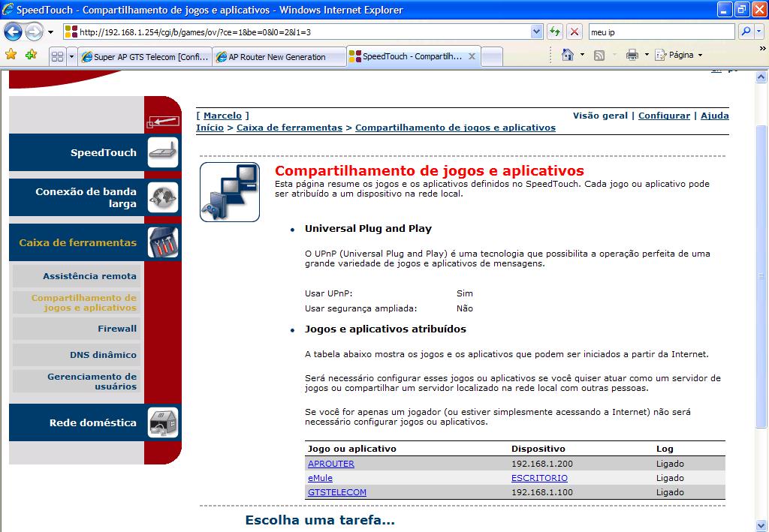Open the GTSTELECOM application link
This screenshot has width=769, height=532.
point(337,491)
